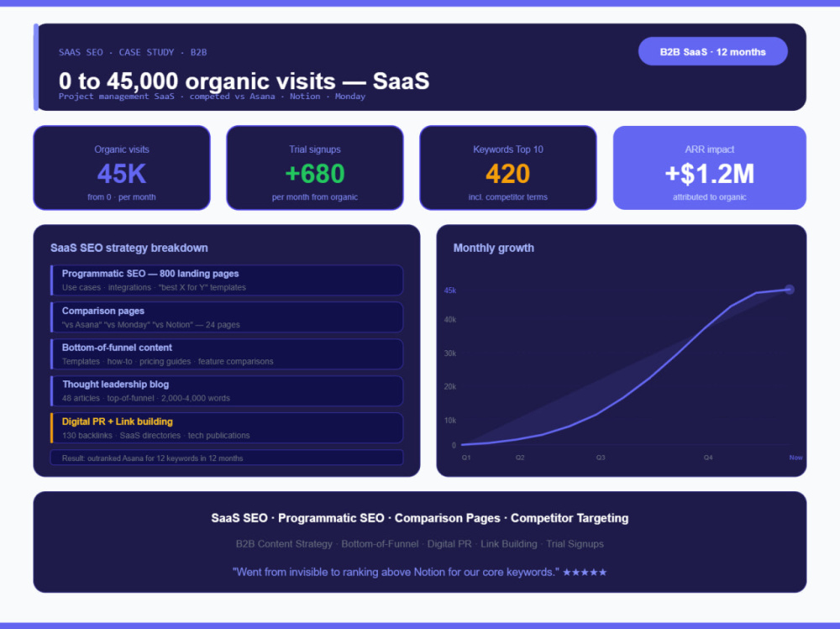Click the Now x-axis label
The height and width of the screenshot is (629, 840).
[x=795, y=458]
